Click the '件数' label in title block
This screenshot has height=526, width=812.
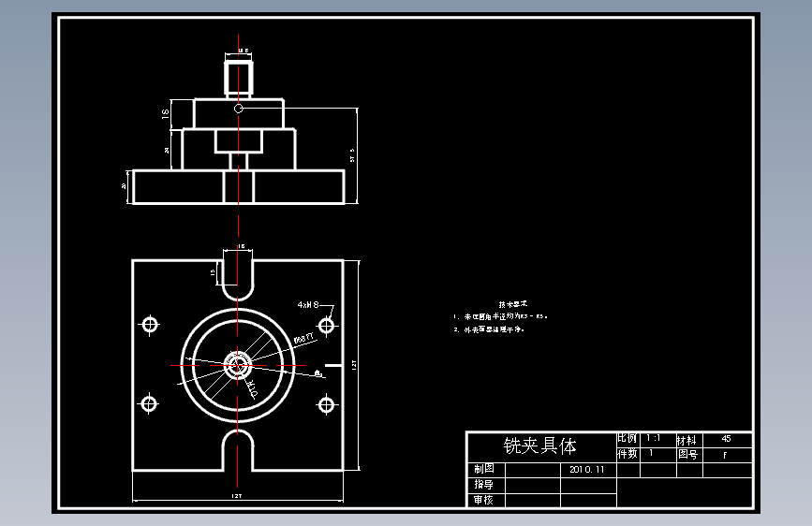coord(627,454)
